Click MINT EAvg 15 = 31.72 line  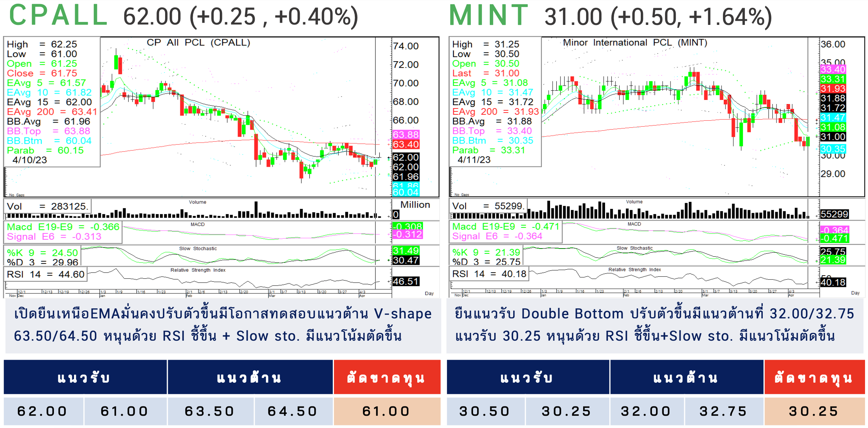pos(493,102)
